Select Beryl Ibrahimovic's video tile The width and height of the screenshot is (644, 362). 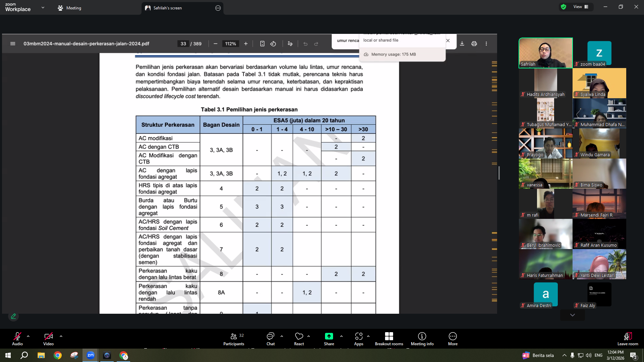[546, 234]
